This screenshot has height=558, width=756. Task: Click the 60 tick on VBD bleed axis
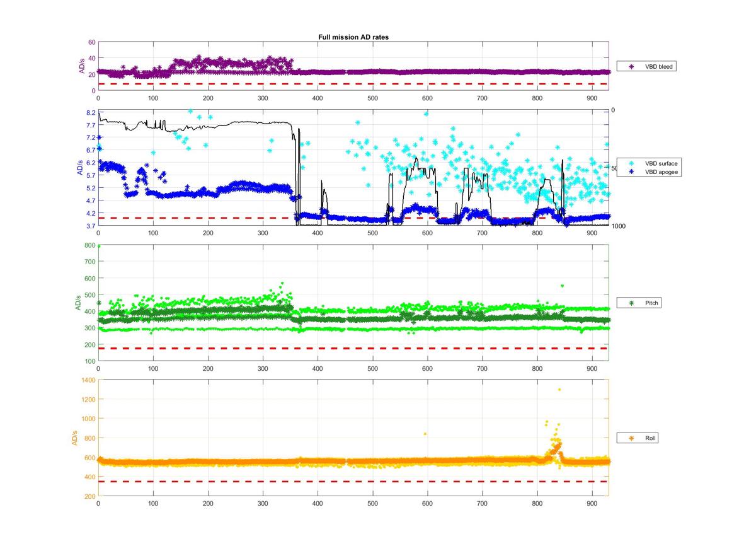pyautogui.click(x=92, y=42)
